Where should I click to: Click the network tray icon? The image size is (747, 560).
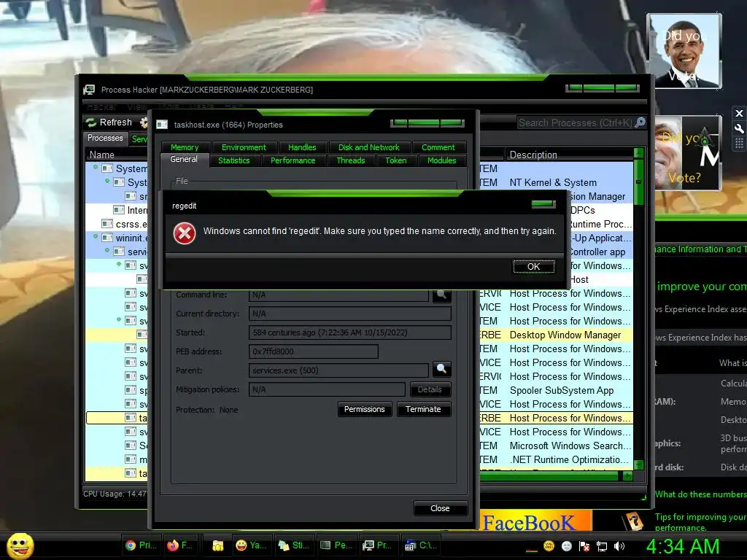click(602, 546)
